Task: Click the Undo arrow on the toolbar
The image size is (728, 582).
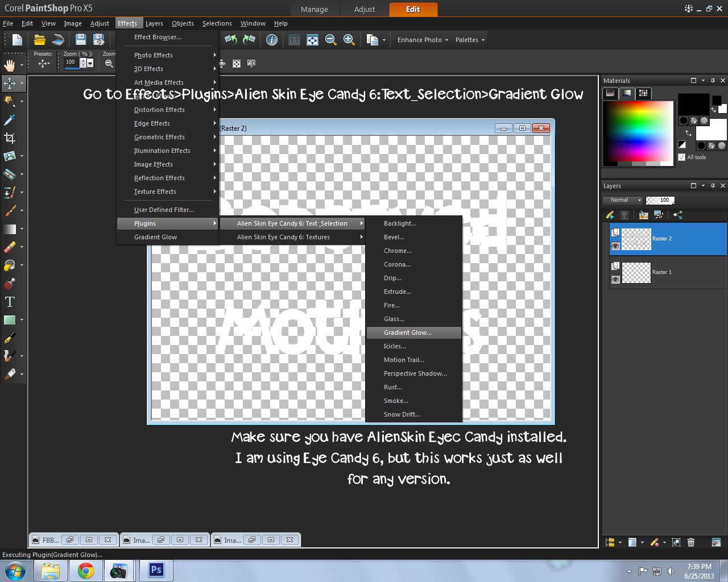Action: click(x=230, y=40)
